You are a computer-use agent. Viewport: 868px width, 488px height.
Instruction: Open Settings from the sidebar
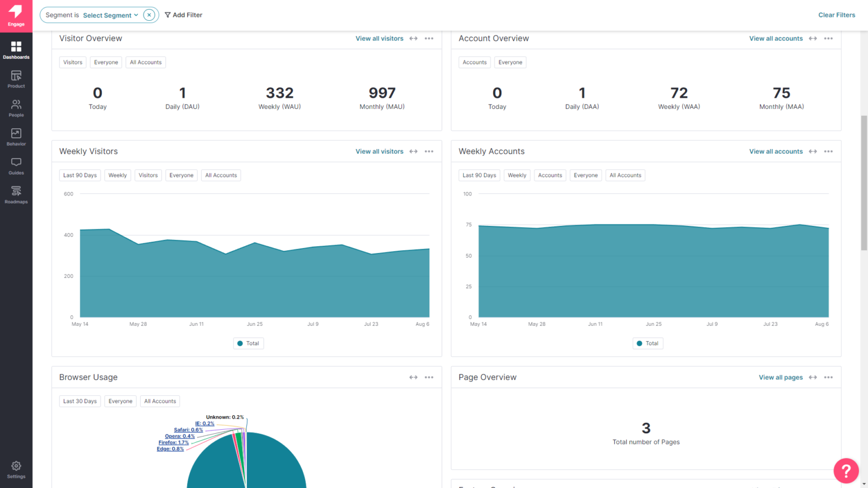pyautogui.click(x=16, y=469)
